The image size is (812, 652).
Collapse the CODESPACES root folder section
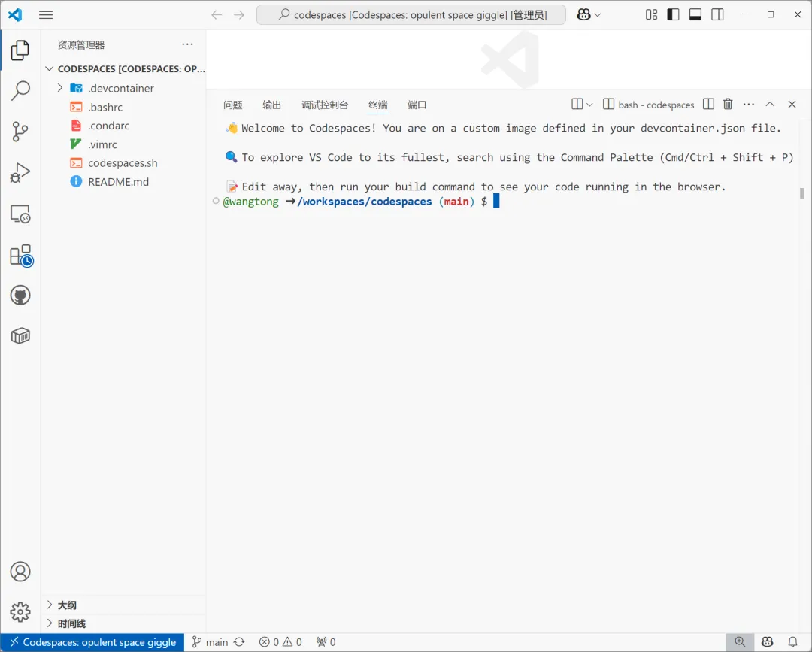pyautogui.click(x=123, y=69)
